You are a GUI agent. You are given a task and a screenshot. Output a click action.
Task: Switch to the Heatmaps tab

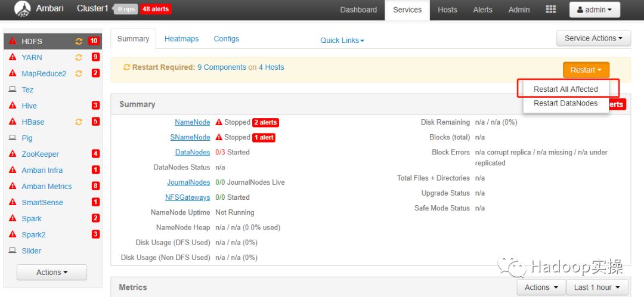click(x=181, y=39)
